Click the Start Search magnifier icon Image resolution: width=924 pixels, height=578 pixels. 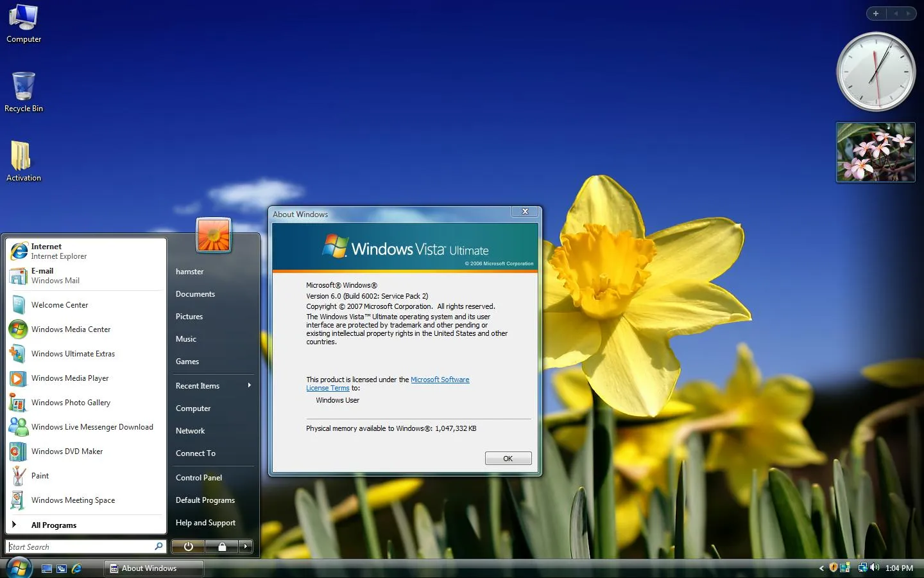[x=158, y=547]
